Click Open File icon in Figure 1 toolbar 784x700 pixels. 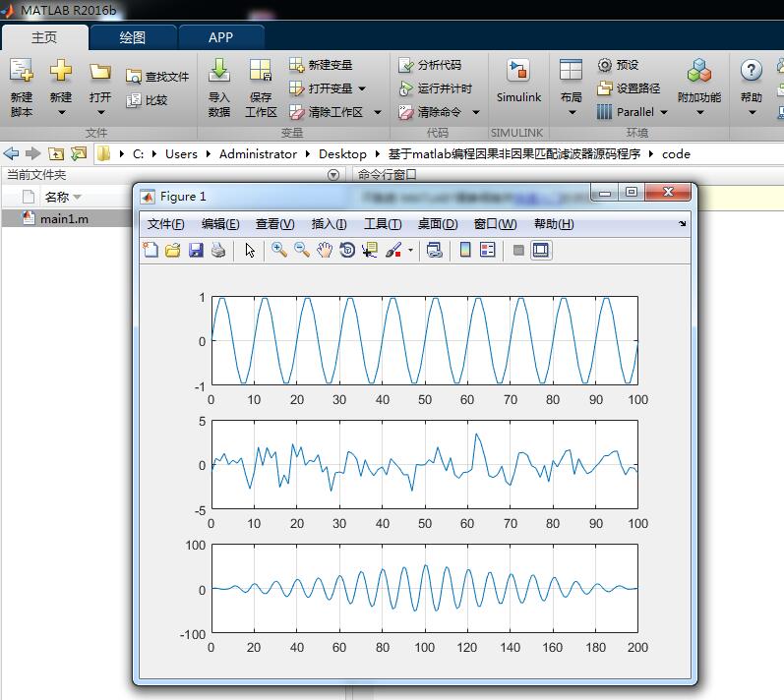(173, 250)
